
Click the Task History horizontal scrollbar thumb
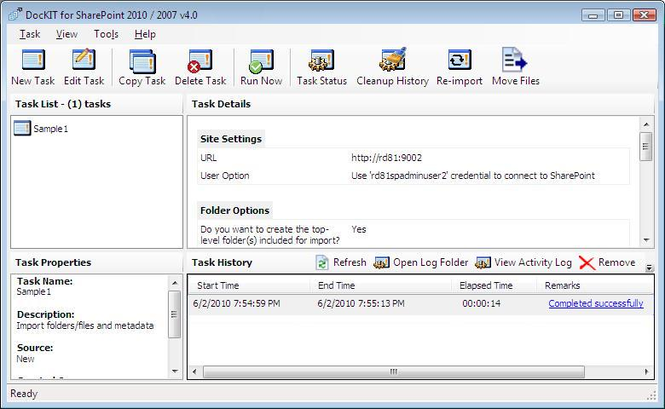click(394, 372)
